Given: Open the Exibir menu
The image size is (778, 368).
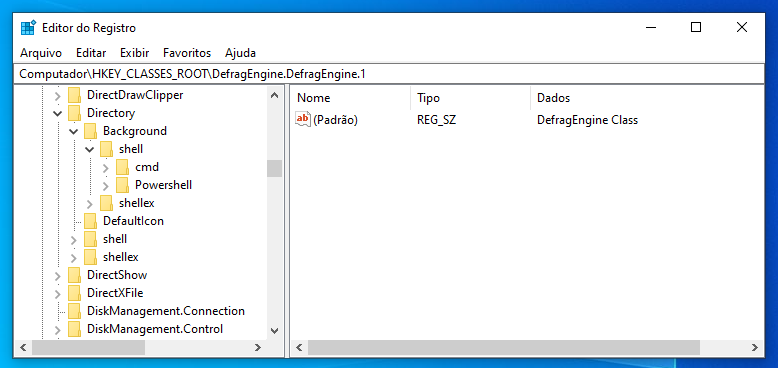Looking at the screenshot, I should coord(134,53).
